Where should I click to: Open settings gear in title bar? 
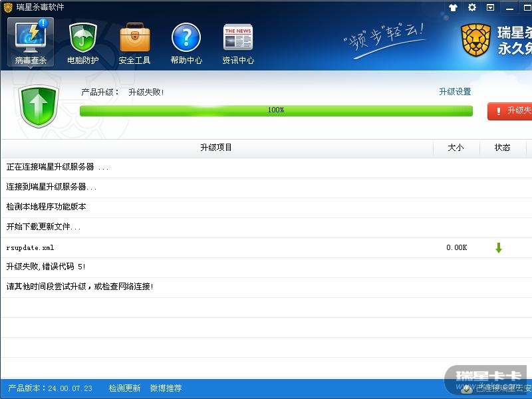click(472, 7)
